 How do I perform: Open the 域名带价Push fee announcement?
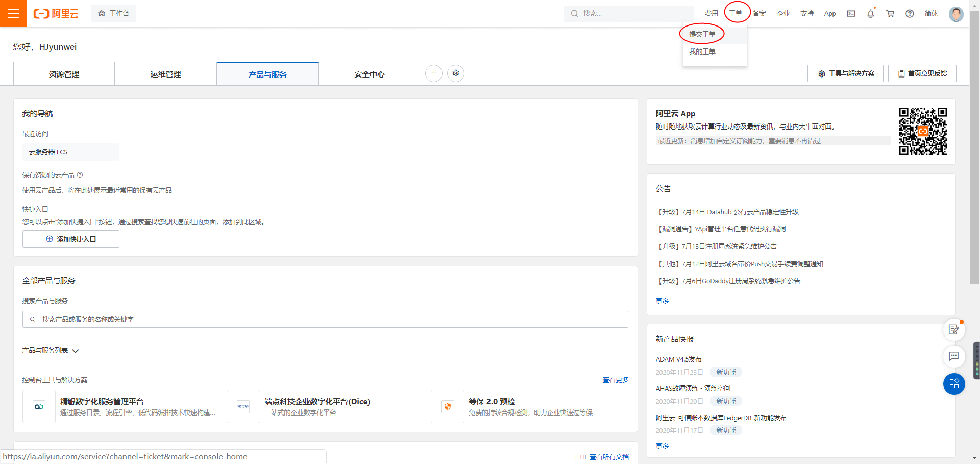click(x=740, y=264)
